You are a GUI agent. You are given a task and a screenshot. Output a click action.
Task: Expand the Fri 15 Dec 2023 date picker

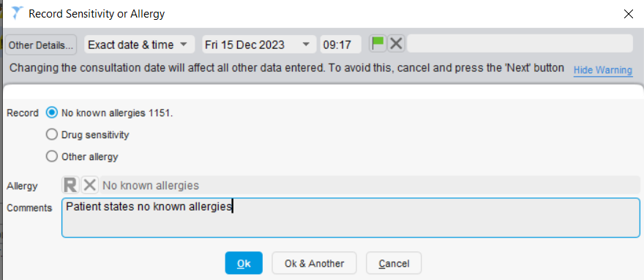(x=259, y=45)
